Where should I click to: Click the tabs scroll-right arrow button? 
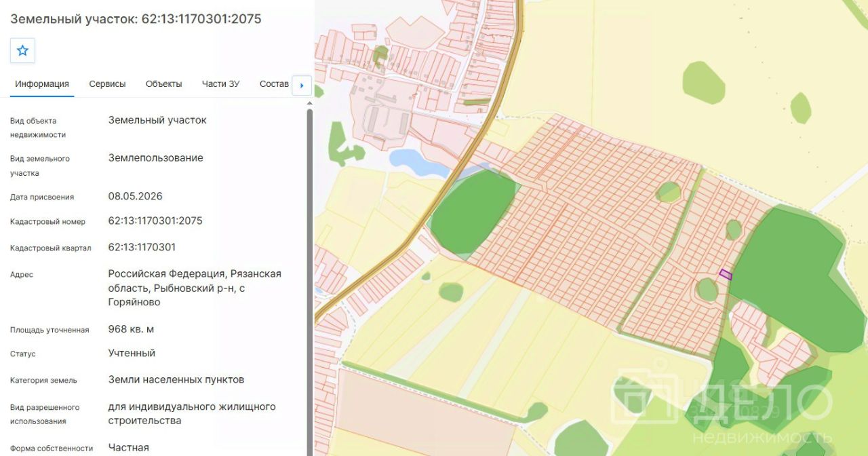coord(301,85)
